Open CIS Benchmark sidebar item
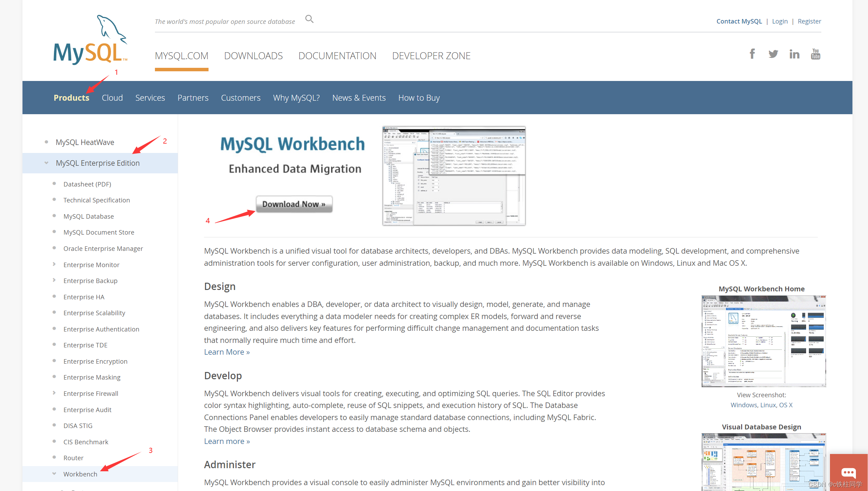This screenshot has height=491, width=868. pyautogui.click(x=86, y=442)
